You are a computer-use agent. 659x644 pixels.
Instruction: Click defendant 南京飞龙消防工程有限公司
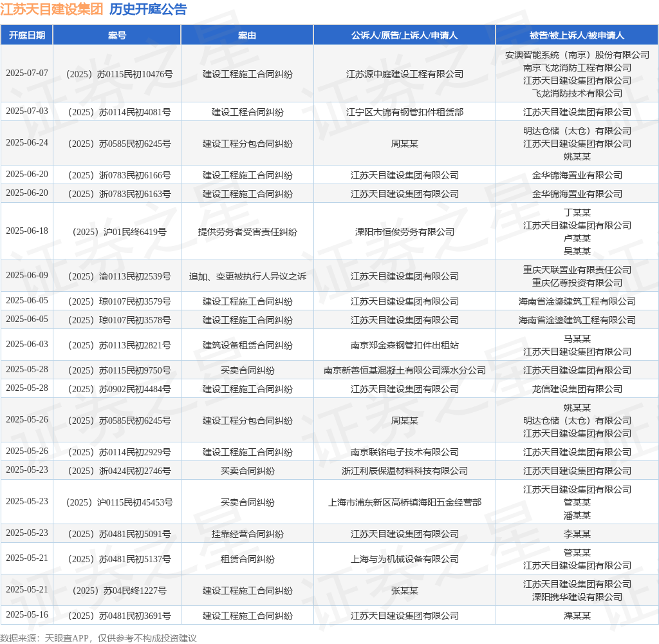577,68
